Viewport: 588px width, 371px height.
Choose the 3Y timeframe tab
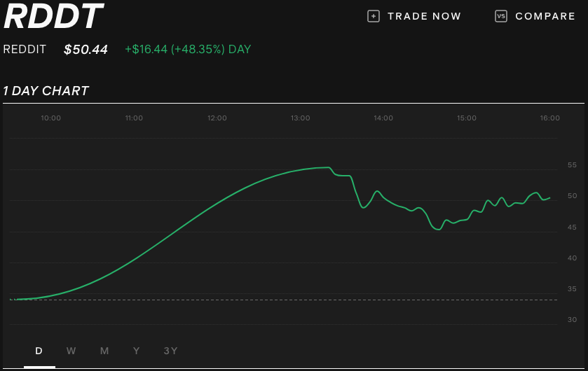(170, 351)
